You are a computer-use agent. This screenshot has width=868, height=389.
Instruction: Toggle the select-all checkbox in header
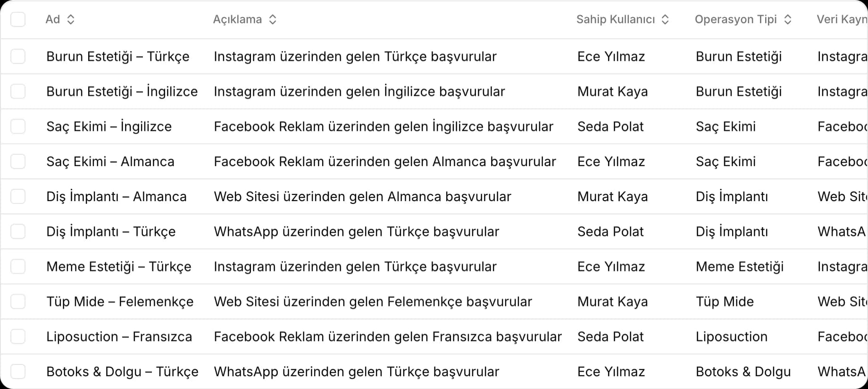coord(18,19)
